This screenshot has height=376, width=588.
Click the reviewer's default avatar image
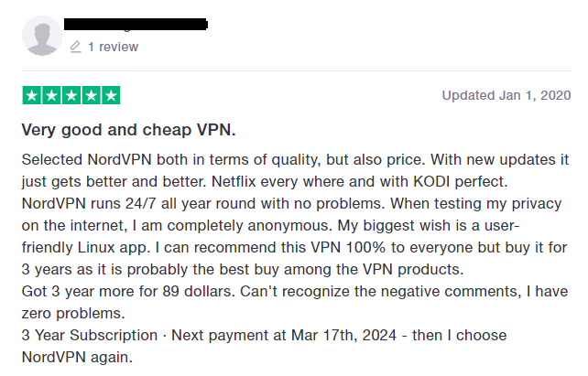(x=42, y=36)
